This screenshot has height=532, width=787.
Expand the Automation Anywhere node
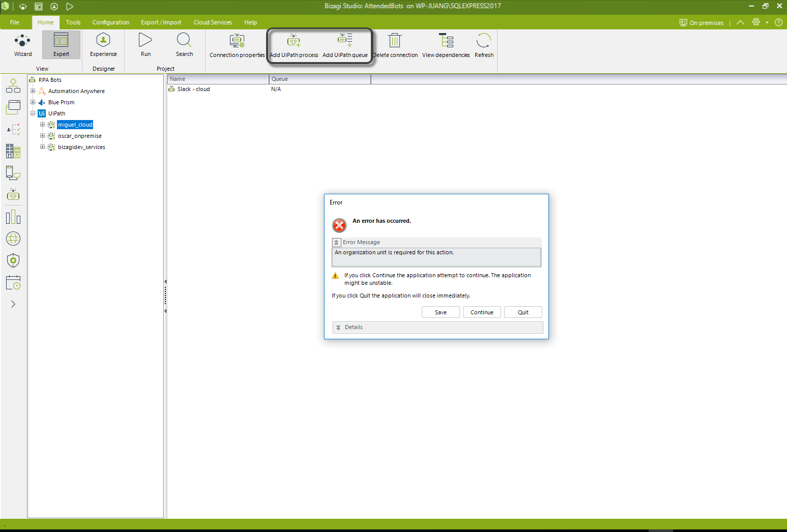[33, 91]
